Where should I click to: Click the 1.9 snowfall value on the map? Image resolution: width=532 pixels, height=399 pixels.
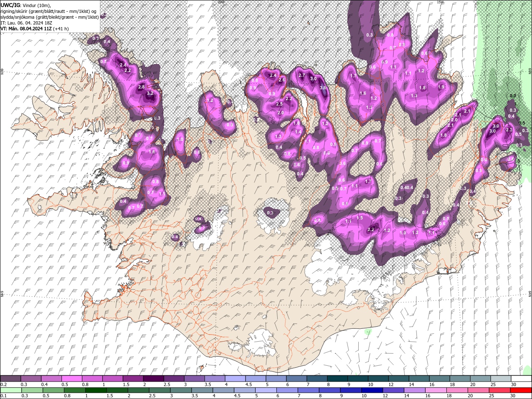coord(441,87)
